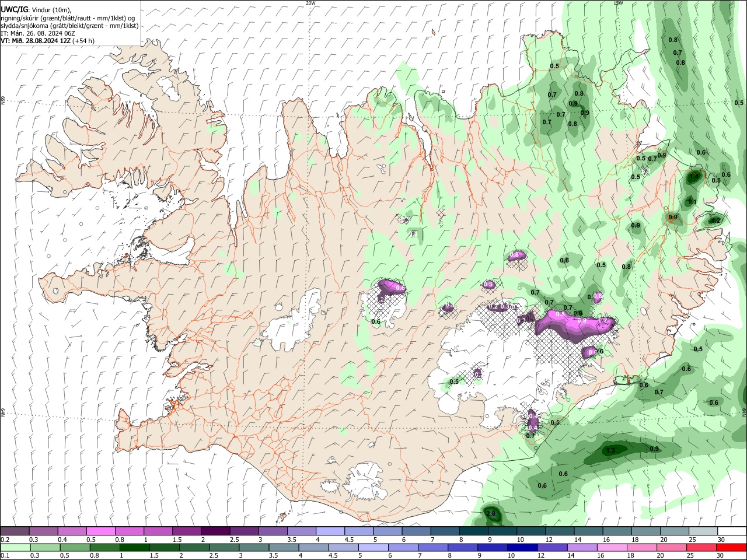Click the '4.5' label on the snow legend row

pyautogui.click(x=349, y=540)
